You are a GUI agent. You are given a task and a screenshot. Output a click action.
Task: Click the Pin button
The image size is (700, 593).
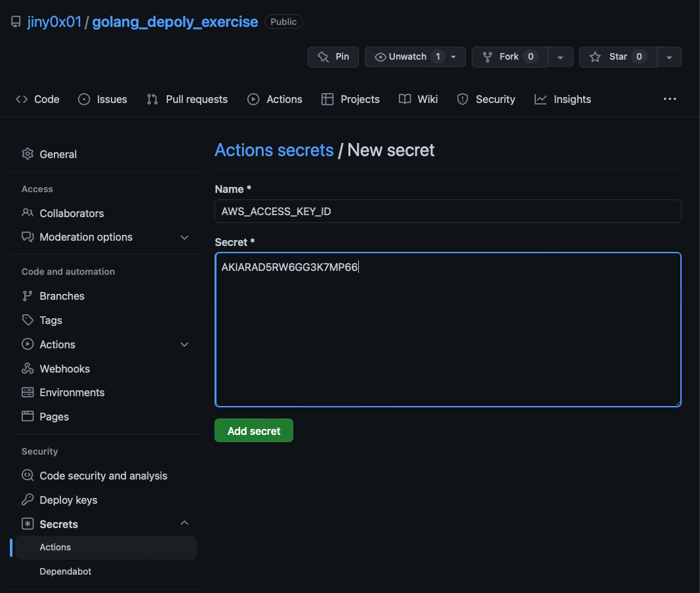(333, 56)
